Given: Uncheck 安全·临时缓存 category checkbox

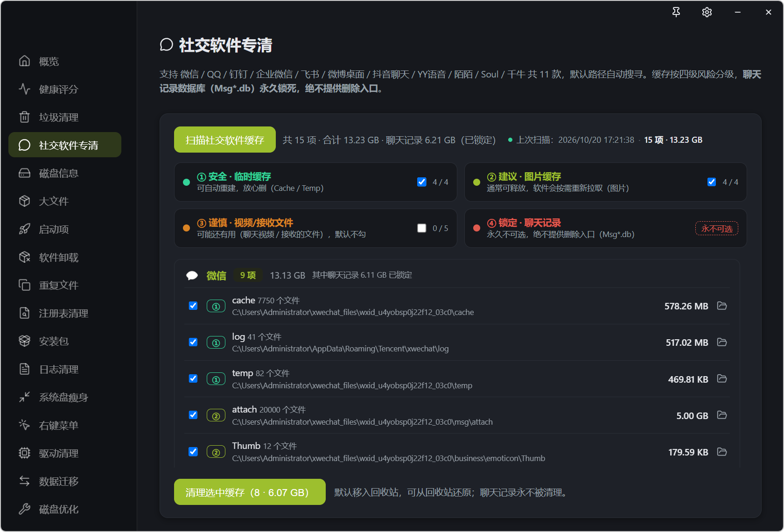Looking at the screenshot, I should [x=422, y=182].
